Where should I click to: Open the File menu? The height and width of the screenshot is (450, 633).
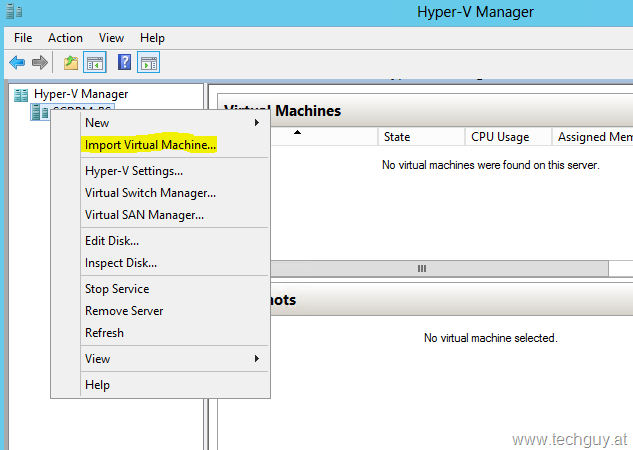[23, 38]
